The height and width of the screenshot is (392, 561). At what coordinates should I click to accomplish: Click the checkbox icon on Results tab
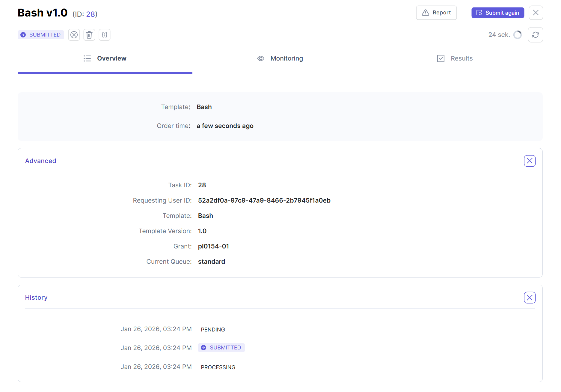tap(441, 58)
